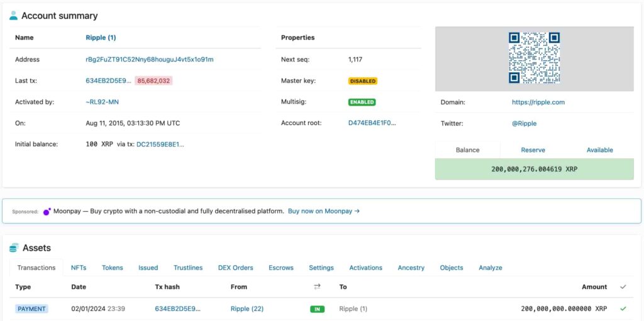
Task: Click the transaction date 02/01/2024 23:39
Action: [x=97, y=308]
